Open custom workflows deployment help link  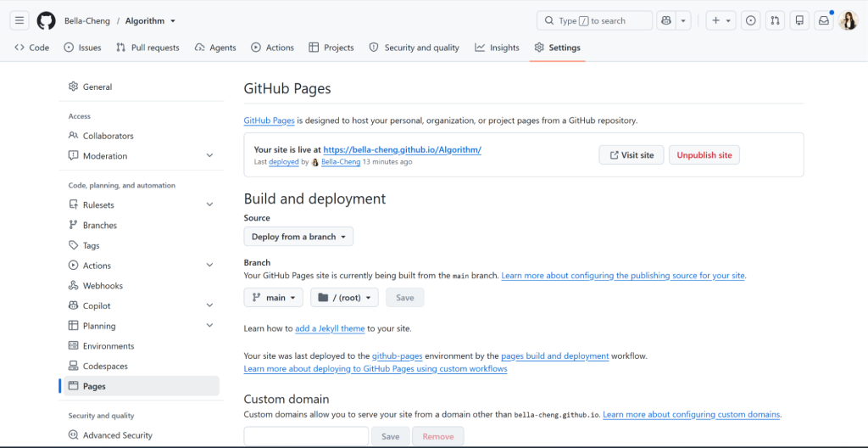click(x=376, y=369)
